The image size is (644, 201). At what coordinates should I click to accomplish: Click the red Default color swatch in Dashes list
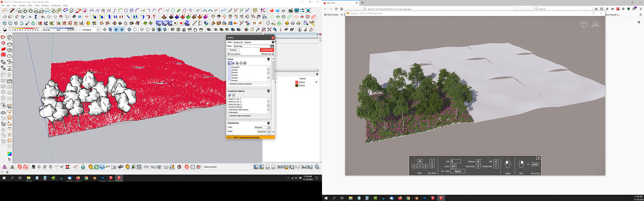point(296,82)
